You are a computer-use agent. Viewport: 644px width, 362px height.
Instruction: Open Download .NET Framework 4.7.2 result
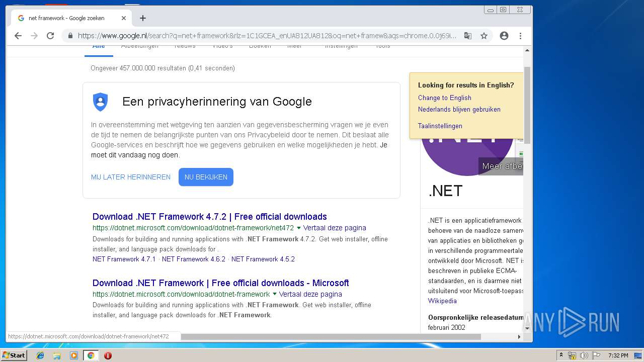pyautogui.click(x=210, y=217)
